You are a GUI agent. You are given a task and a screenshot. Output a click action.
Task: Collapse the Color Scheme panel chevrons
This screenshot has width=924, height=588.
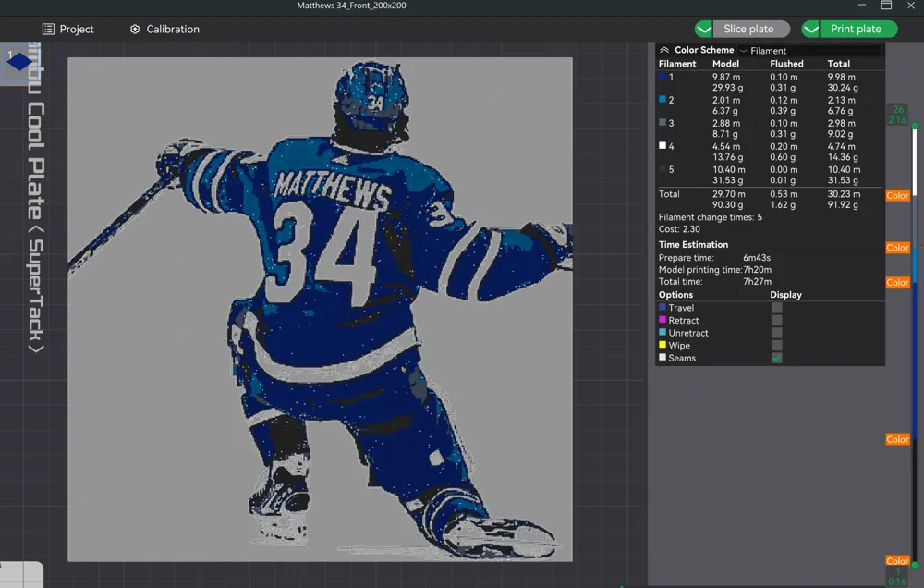point(664,50)
